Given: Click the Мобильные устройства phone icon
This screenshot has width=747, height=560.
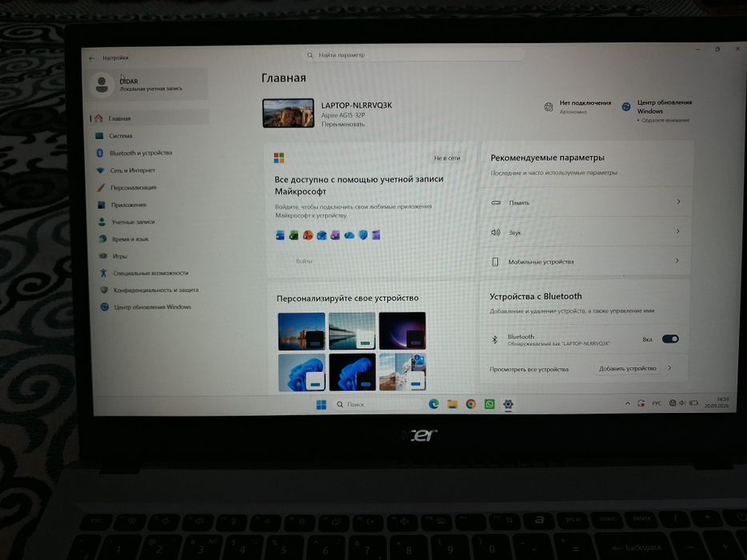Looking at the screenshot, I should (495, 262).
